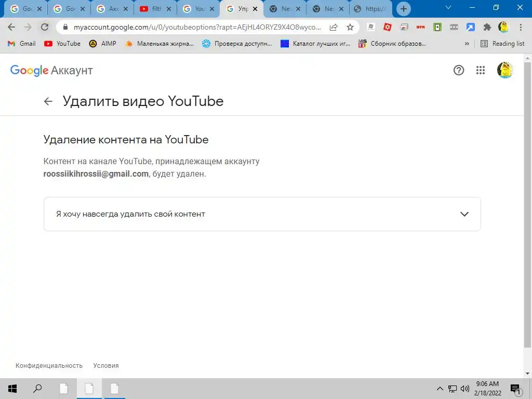The width and height of the screenshot is (532, 399).
Task: Bookmark this page with the star
Action: [350, 27]
